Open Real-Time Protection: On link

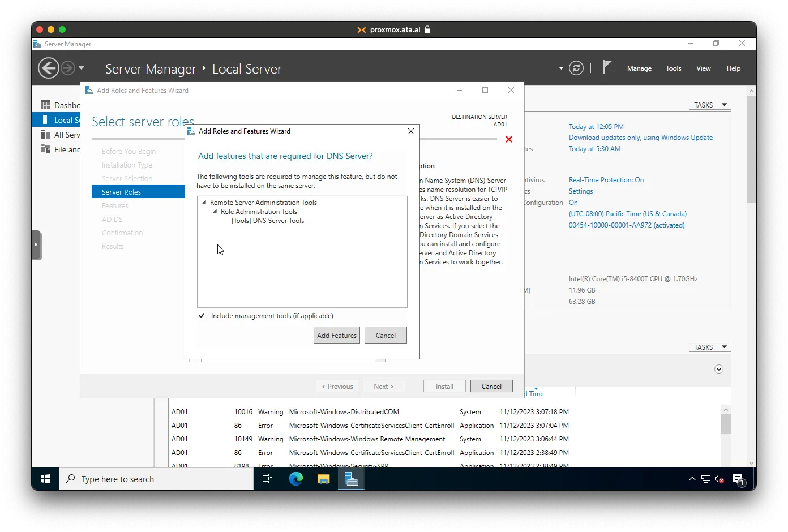(x=606, y=180)
